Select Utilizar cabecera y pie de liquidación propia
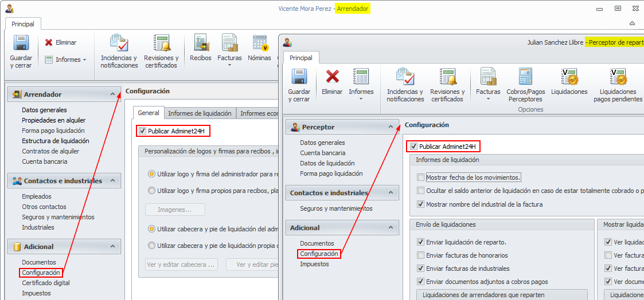The image size is (644, 300). [x=151, y=246]
